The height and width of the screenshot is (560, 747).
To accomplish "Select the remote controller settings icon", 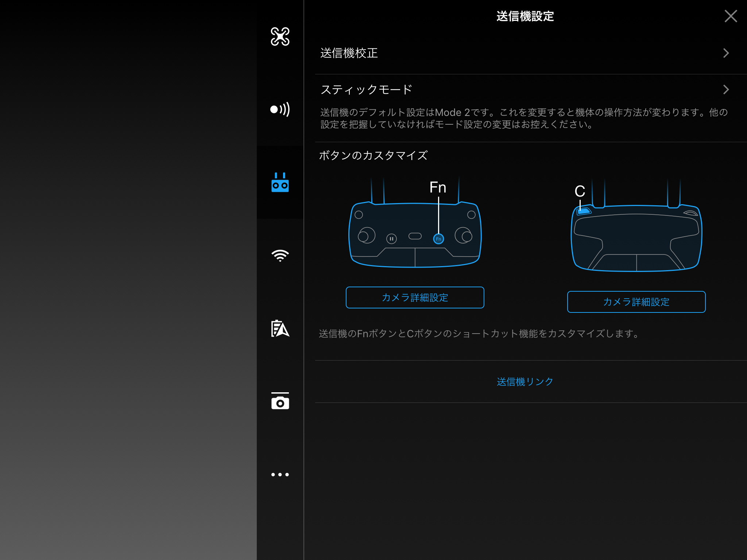I will click(280, 182).
